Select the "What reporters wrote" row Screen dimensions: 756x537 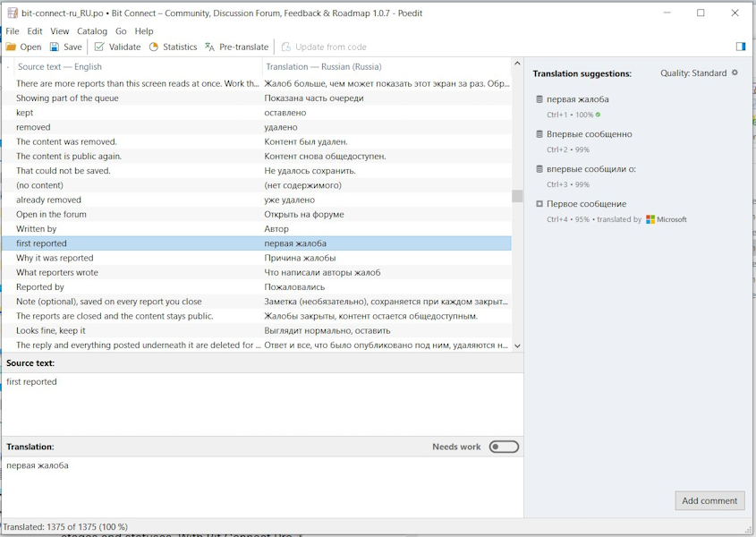(x=257, y=272)
